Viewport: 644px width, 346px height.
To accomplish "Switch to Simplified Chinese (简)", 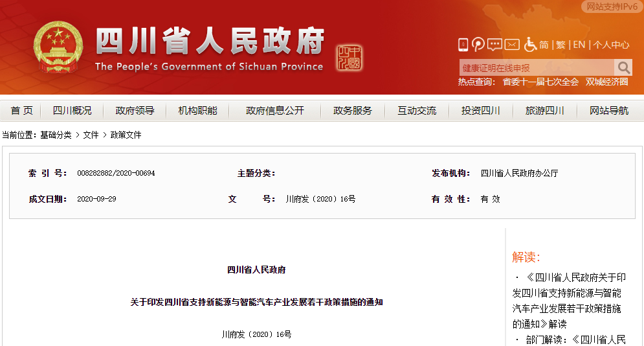I will (x=544, y=45).
